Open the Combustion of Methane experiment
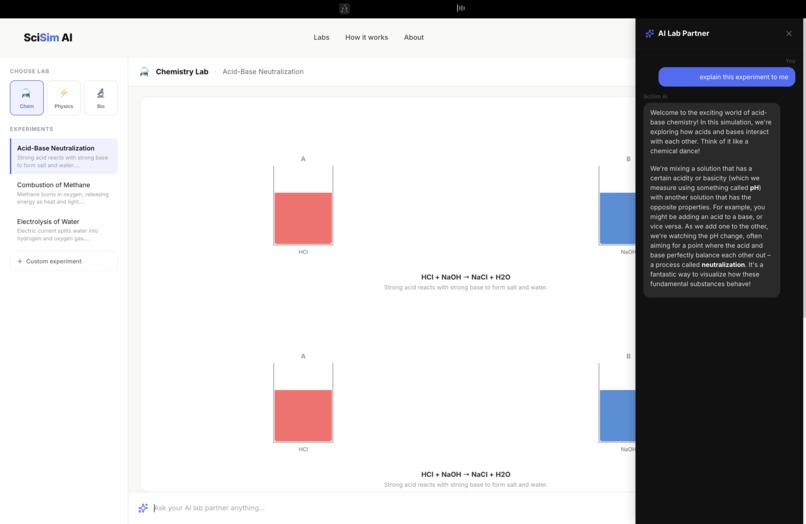This screenshot has height=524, width=806. [64, 193]
